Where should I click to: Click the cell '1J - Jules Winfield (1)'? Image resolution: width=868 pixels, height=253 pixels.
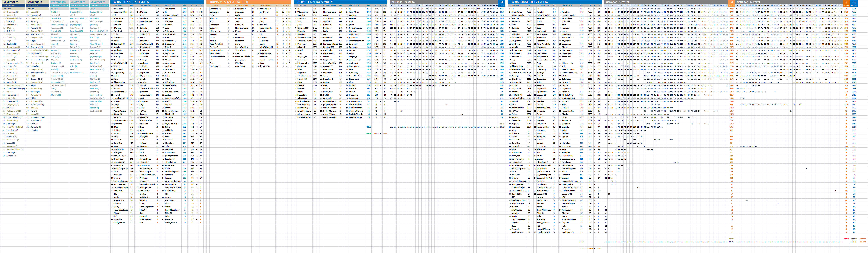pyautogui.click(x=14, y=18)
